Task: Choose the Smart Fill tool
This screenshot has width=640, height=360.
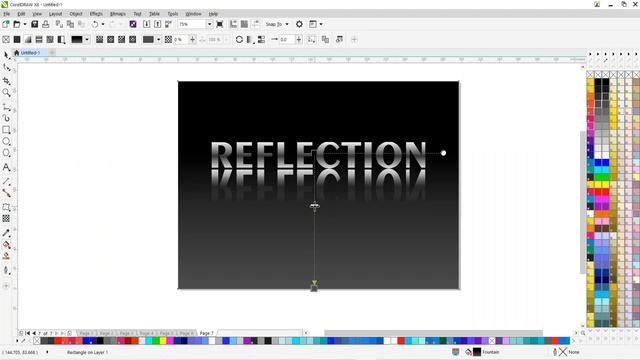Action: pos(6,256)
